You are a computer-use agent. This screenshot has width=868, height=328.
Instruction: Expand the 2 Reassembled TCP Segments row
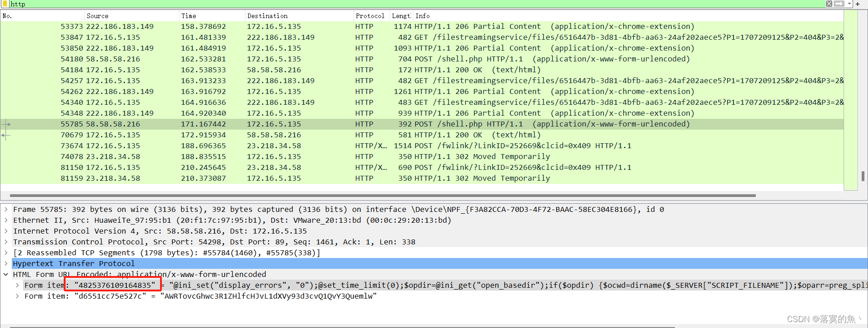click(6, 253)
